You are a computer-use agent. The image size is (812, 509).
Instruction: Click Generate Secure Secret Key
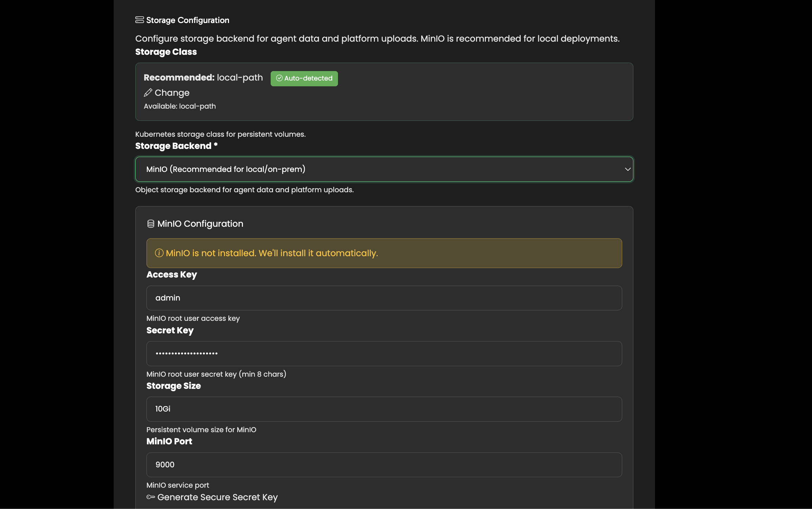tap(217, 497)
